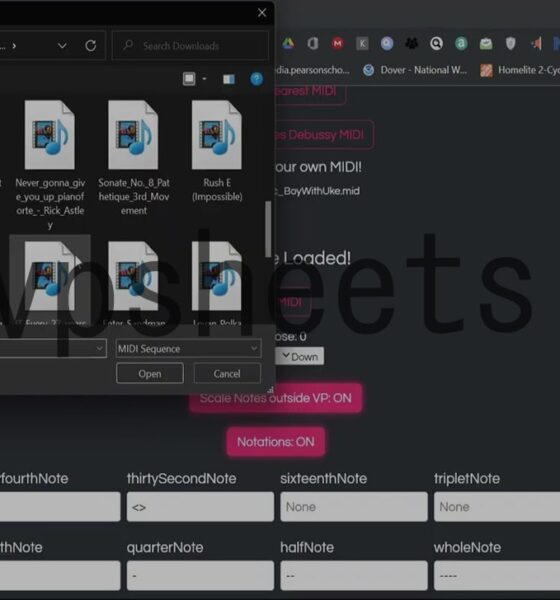Click in the Search Downloads field
This screenshot has height=600, width=560.
point(191,46)
